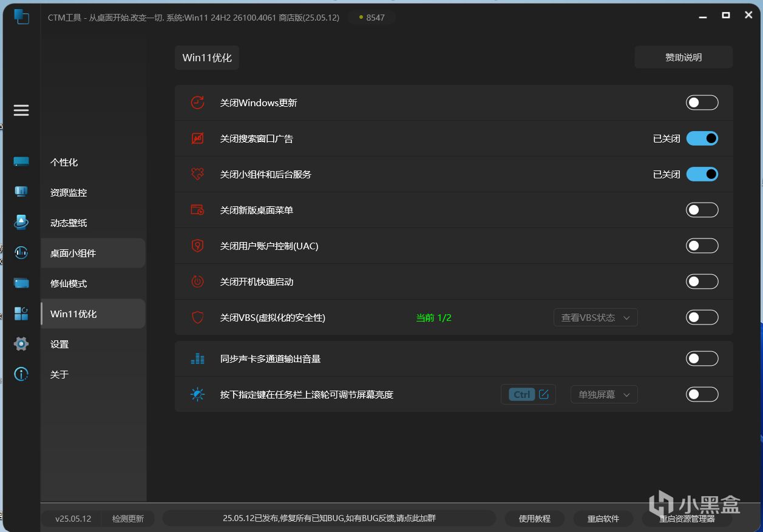
Task: Turn off 关闭小组件和后台服务 switch
Action: 702,174
